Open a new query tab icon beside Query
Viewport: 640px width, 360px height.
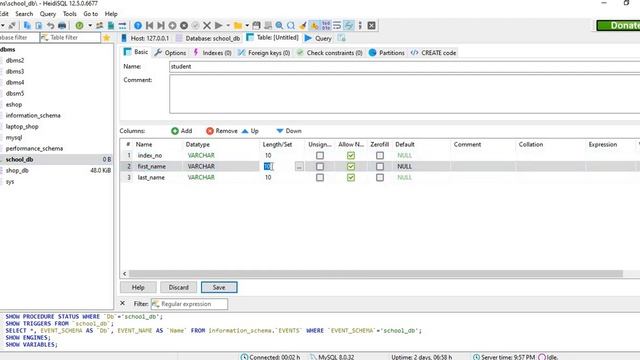342,38
